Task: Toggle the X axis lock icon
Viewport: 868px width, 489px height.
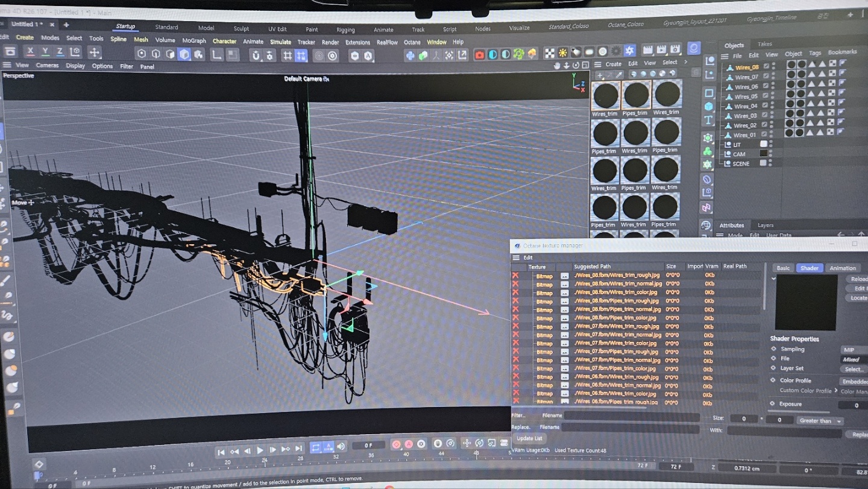Action: tap(30, 52)
